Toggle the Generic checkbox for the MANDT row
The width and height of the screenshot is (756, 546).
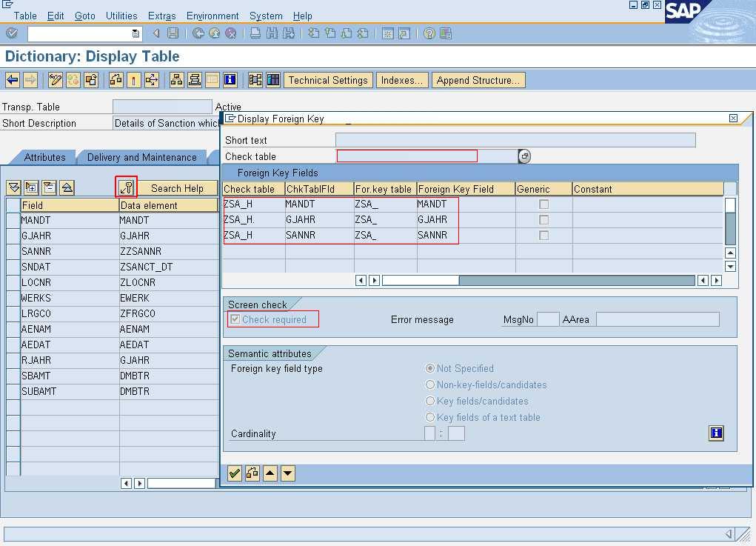(x=543, y=204)
